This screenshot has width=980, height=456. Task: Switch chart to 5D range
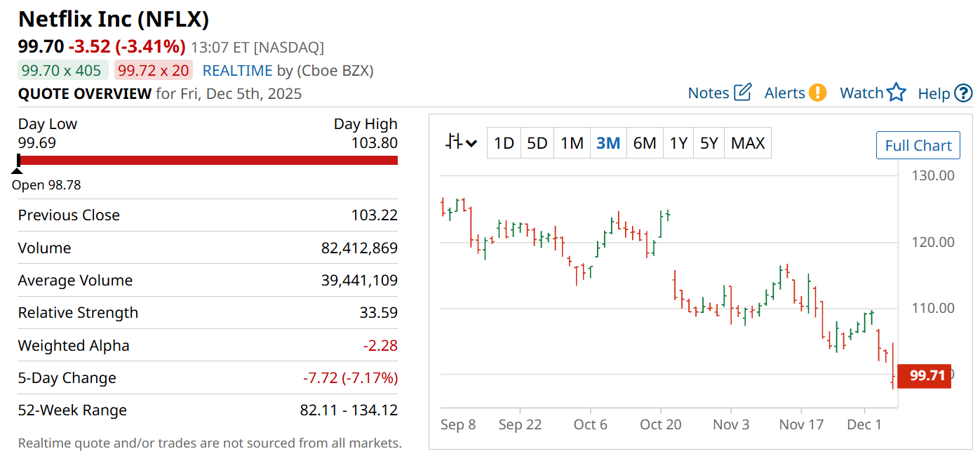pos(537,143)
